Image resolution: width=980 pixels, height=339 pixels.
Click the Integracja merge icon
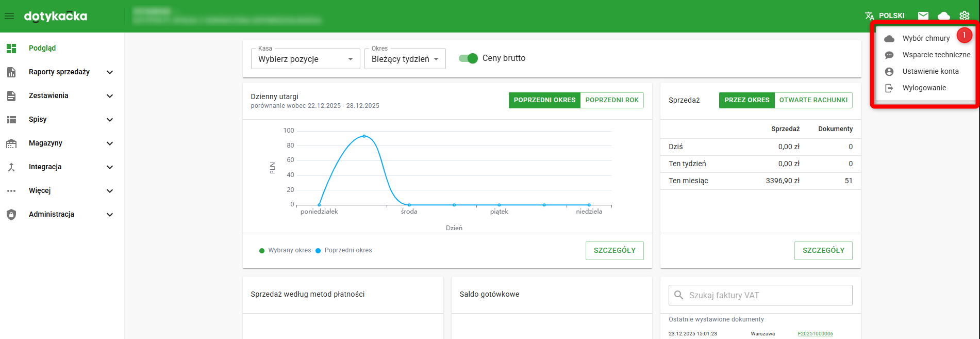(x=11, y=167)
